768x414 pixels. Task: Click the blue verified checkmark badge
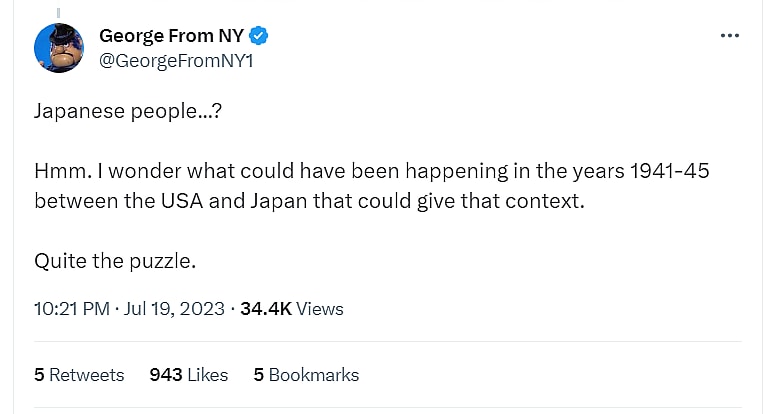pos(259,37)
